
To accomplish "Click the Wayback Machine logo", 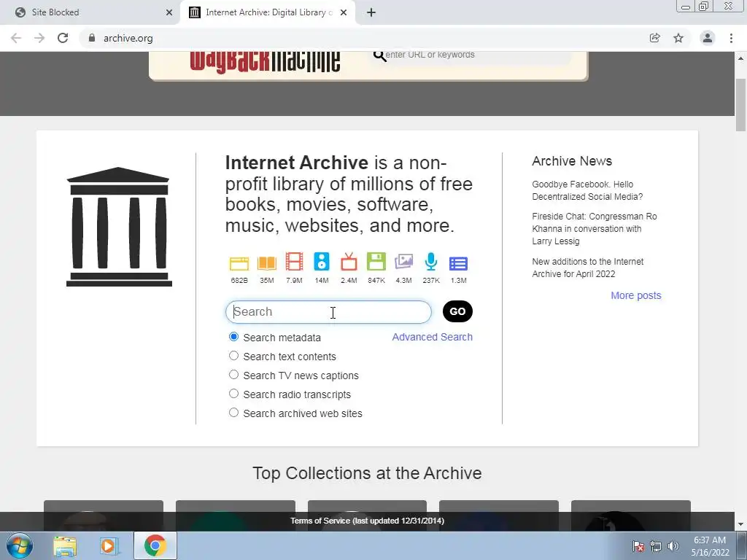I will tap(265, 61).
